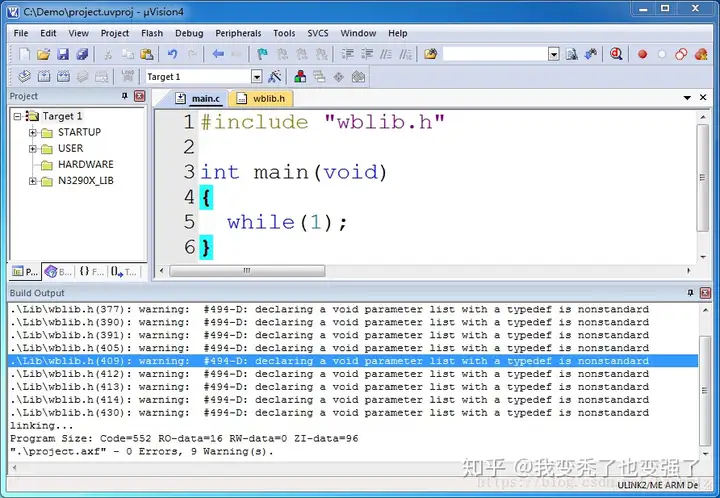Image resolution: width=720 pixels, height=498 pixels.
Task: Click the search text input field in the toolbar
Action: [495, 55]
